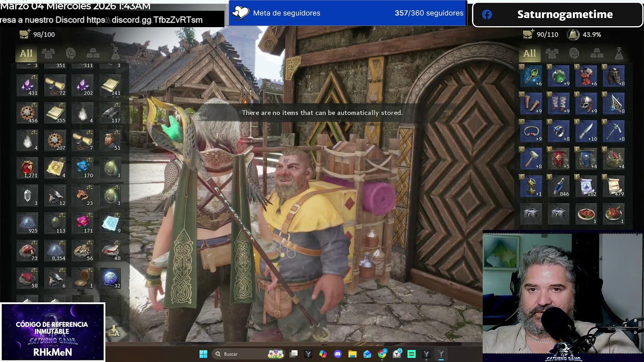Open the flask consumables tab in the storage panel
The height and width of the screenshot is (362, 644).
coord(115,53)
